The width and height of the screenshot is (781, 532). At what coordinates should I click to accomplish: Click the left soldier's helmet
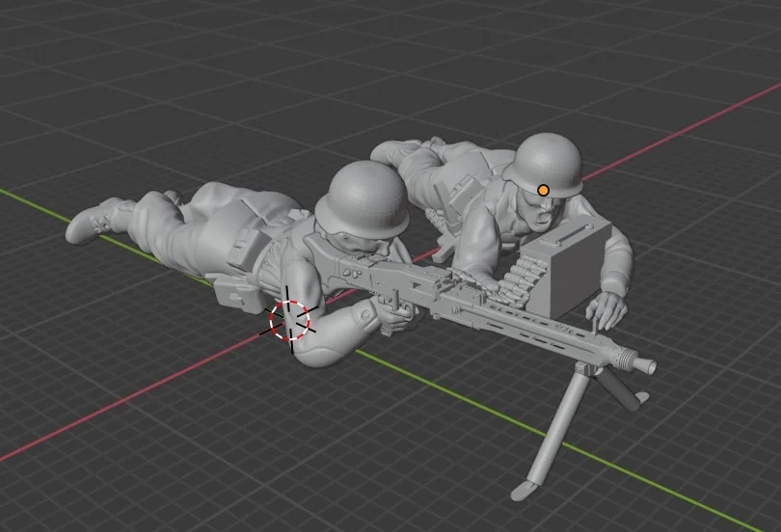[365, 197]
